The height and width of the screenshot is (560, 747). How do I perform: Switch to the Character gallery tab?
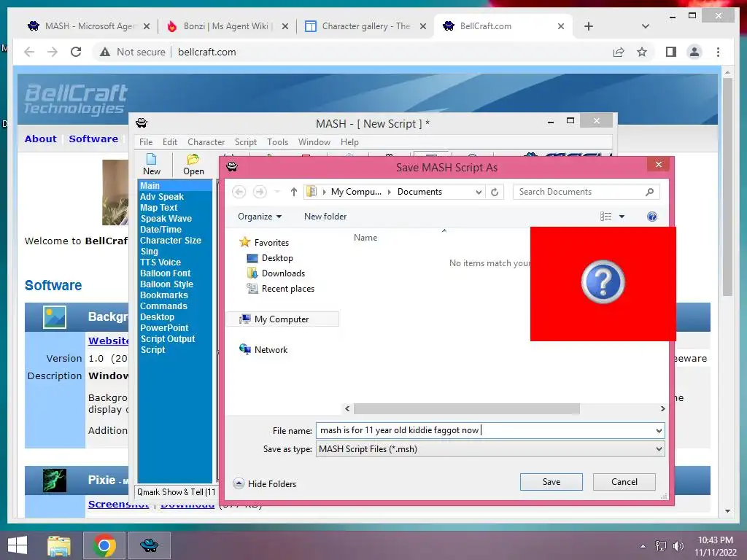click(365, 26)
